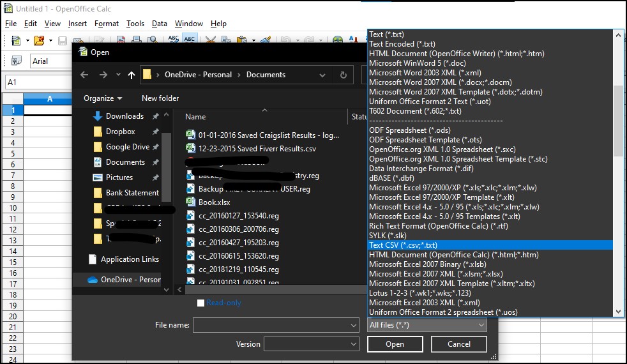Click the Up one level arrow
Screen dimensions: 627x364
pos(131,75)
